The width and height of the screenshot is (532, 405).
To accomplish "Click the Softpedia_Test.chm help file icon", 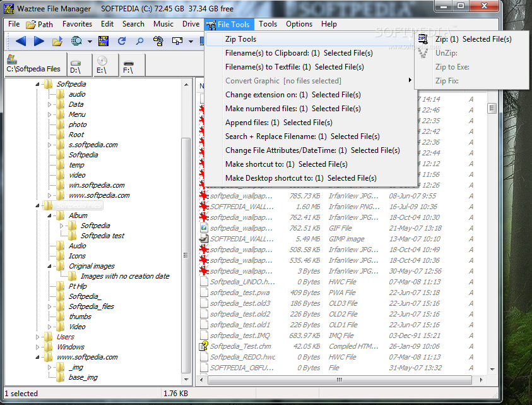I will coord(204,346).
